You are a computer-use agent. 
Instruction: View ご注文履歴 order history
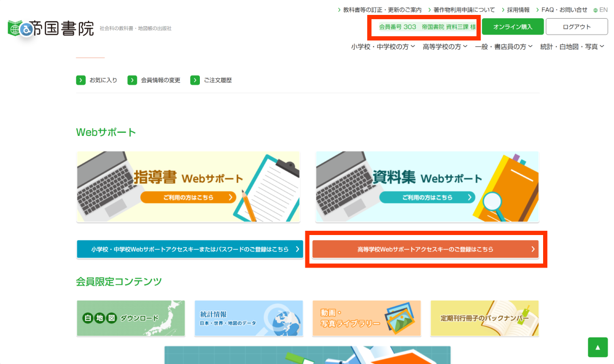pos(217,80)
